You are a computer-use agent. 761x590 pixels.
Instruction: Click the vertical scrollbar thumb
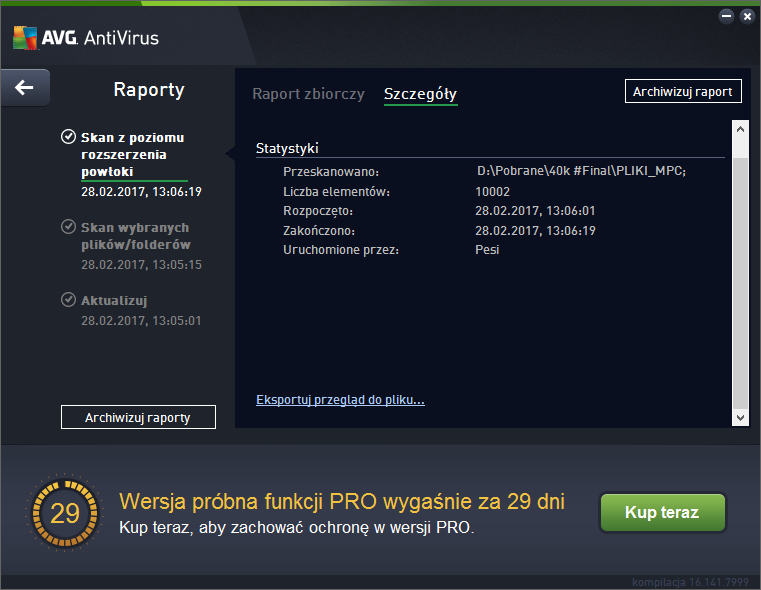(740, 283)
